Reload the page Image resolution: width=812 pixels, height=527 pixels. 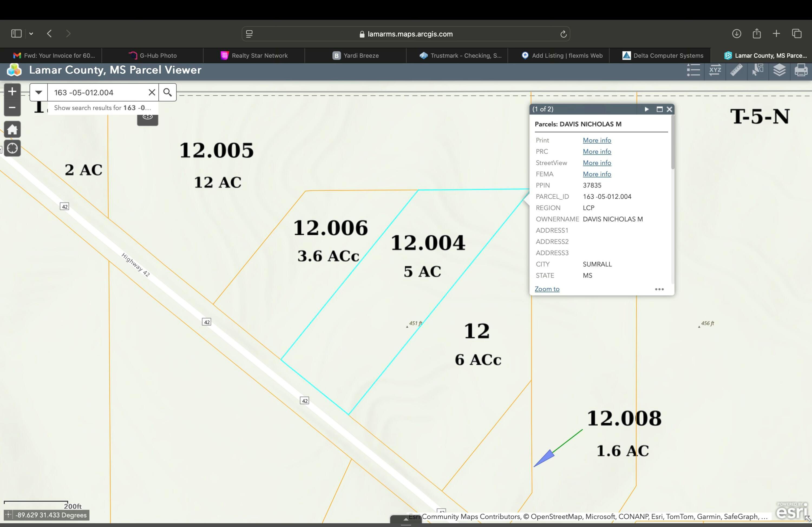[x=563, y=34]
